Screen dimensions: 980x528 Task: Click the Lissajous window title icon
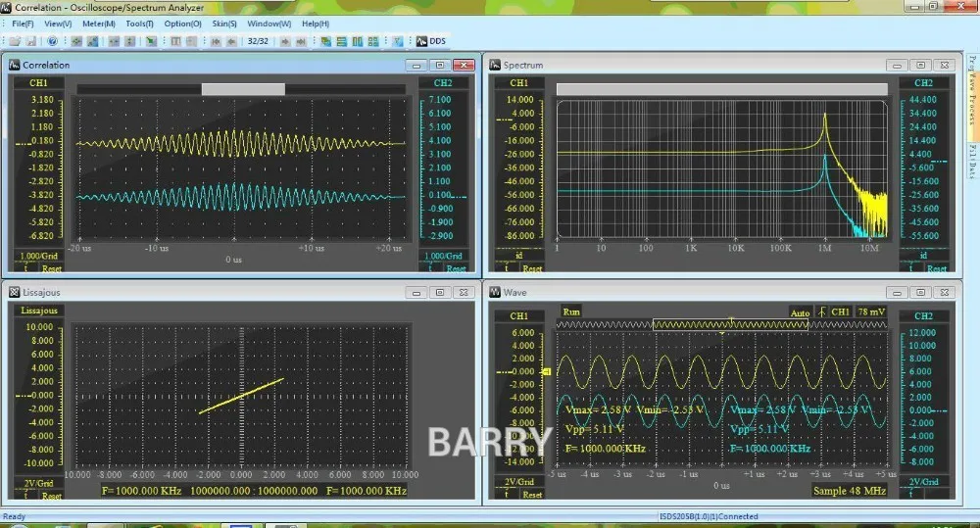pos(15,292)
